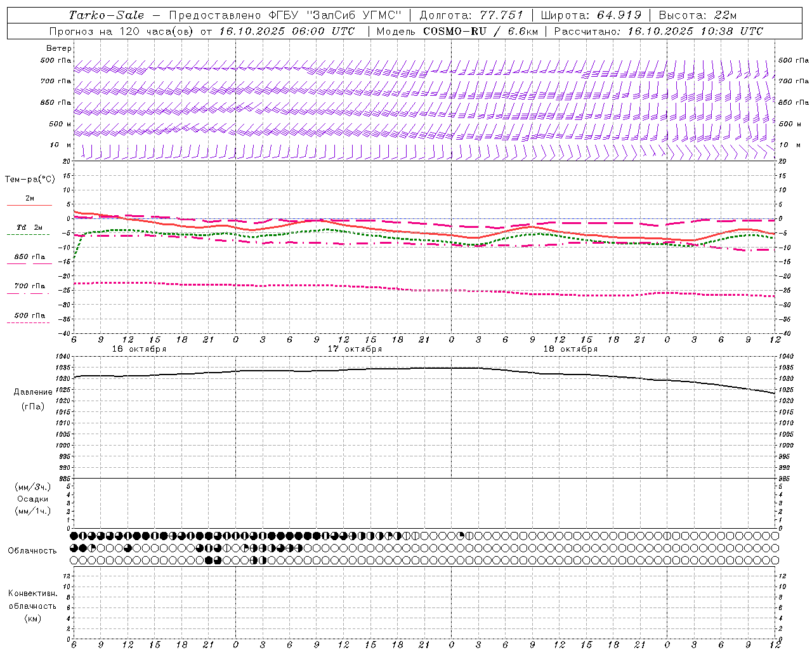This screenshot has width=812, height=650.
Task: Click the "Тем-ра(°C)" temperature label
Action: [x=30, y=180]
